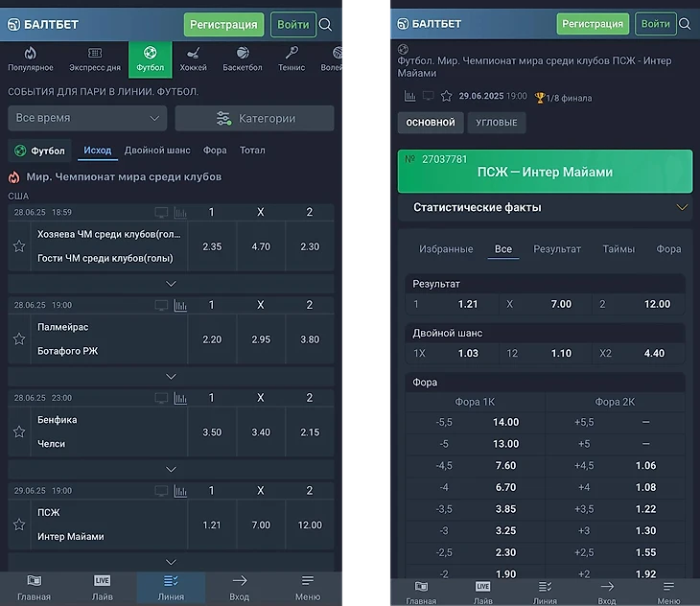Open Вход in left bottom bar

tap(240, 588)
